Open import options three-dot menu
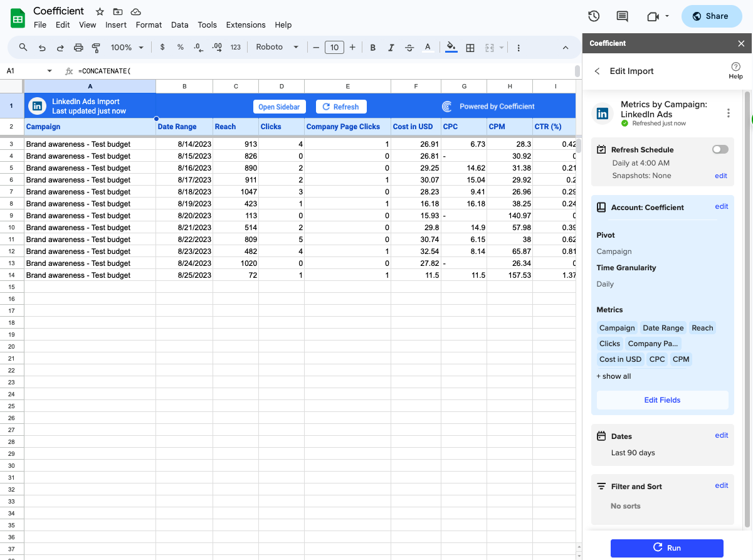753x560 pixels. [728, 113]
